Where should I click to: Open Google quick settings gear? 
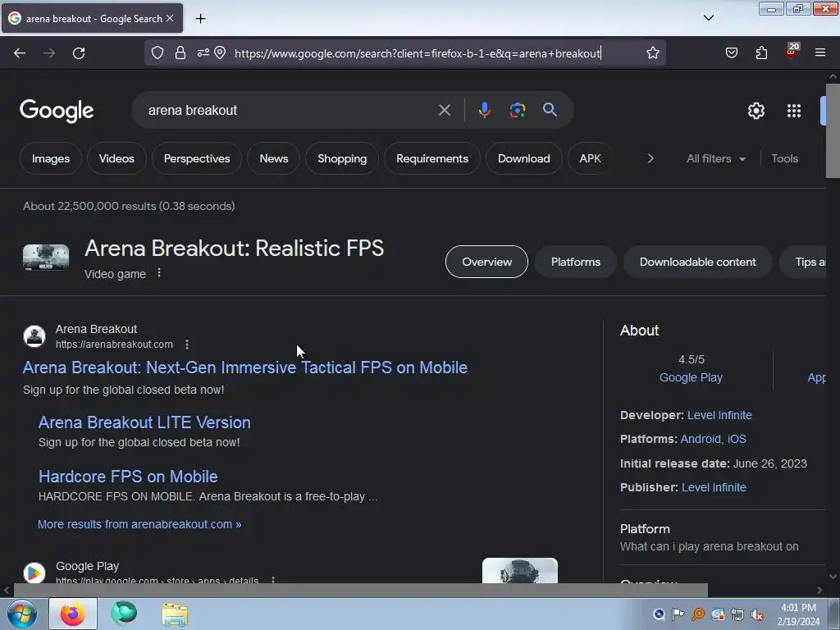(756, 111)
